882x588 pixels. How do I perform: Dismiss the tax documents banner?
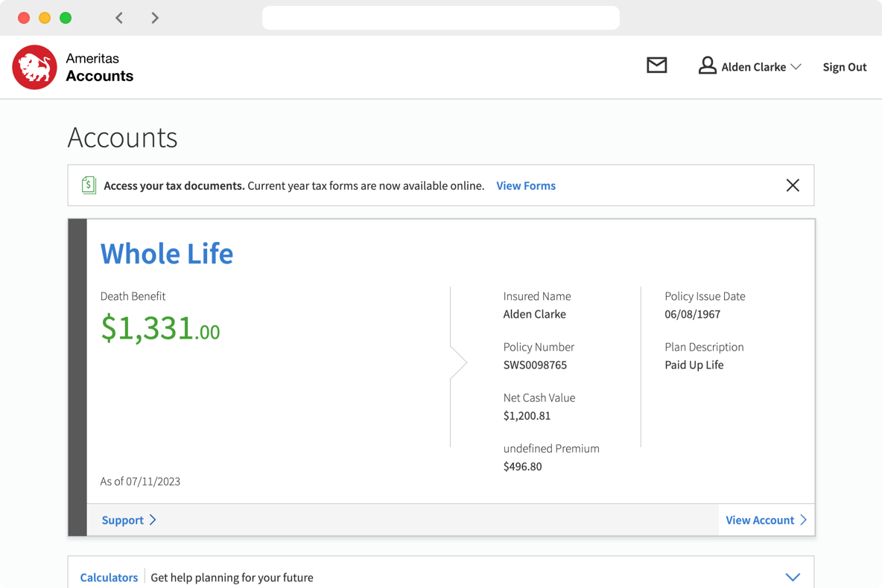tap(793, 185)
